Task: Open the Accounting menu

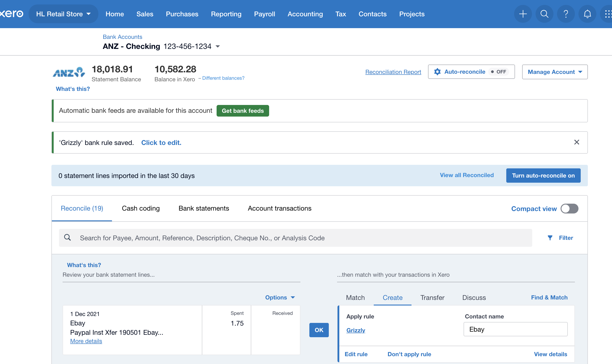Action: point(305,14)
